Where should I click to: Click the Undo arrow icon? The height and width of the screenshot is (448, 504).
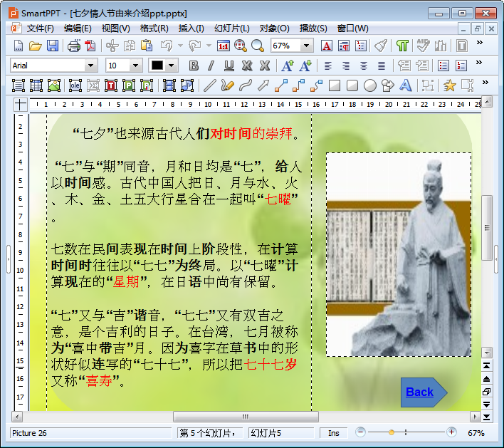167,46
